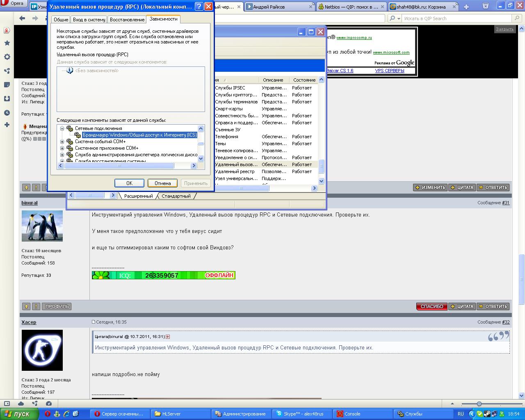Add a panel with sidebar plus icon
Screen dimensions: 525x420
(x=7, y=125)
